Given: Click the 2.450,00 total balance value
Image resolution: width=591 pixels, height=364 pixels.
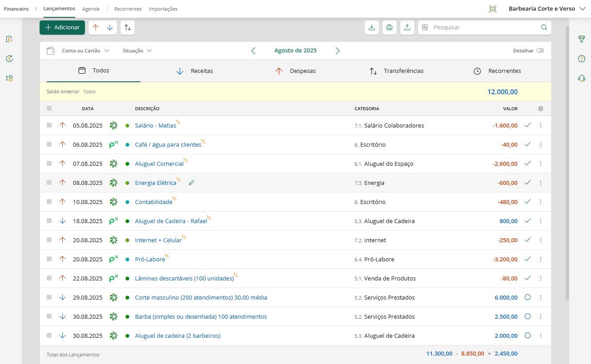Looking at the screenshot, I should point(506,354).
